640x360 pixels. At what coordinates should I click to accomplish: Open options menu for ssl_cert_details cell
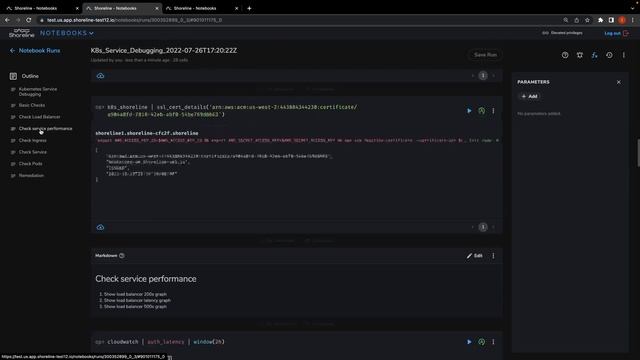493,111
